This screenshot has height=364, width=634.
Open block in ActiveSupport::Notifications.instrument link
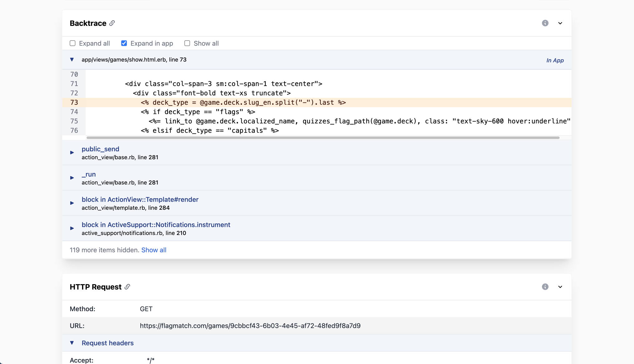(156, 225)
